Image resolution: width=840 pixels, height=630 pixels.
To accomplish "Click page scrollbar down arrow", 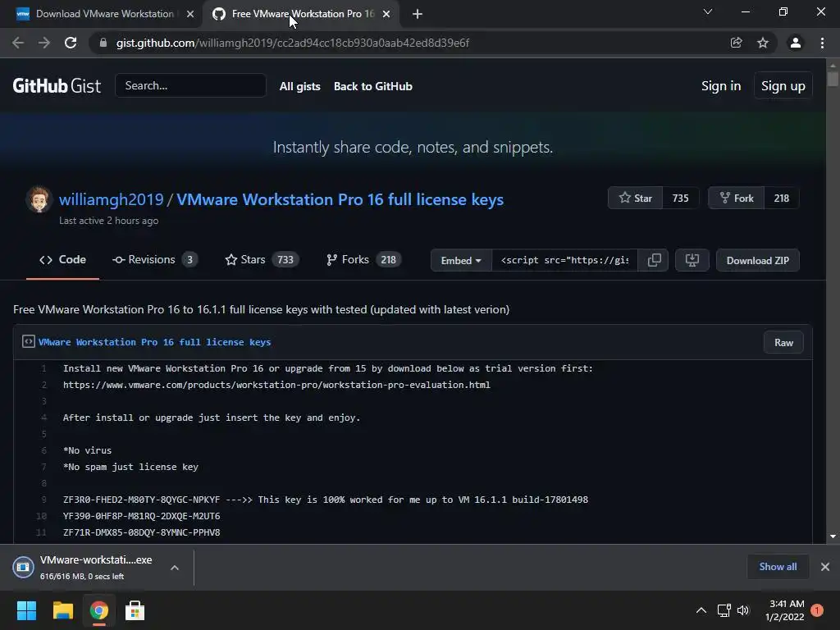I will point(833,536).
